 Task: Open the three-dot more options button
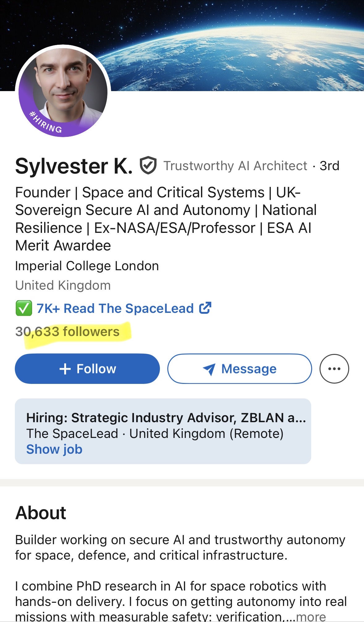tap(334, 369)
